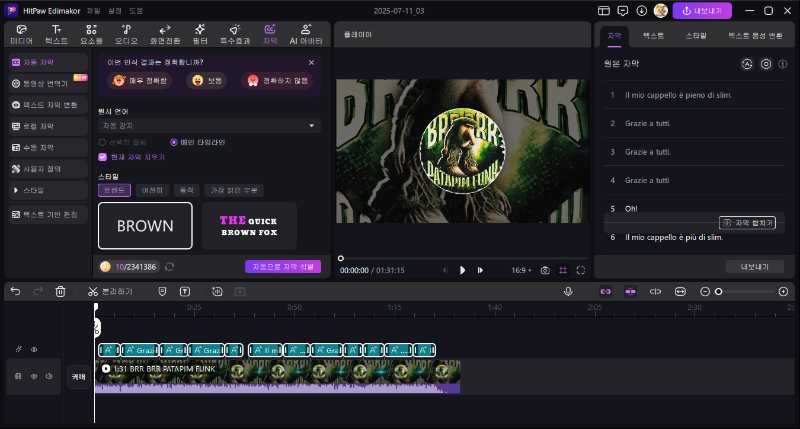The image size is (800, 429).
Task: Open Auto Subtitles (자동 자막) sidebar item
Action: coord(48,62)
